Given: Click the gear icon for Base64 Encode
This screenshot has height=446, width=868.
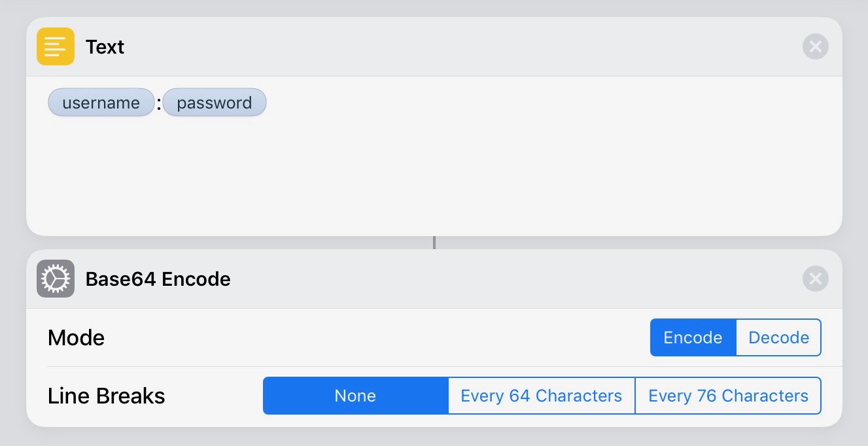Looking at the screenshot, I should (x=56, y=279).
